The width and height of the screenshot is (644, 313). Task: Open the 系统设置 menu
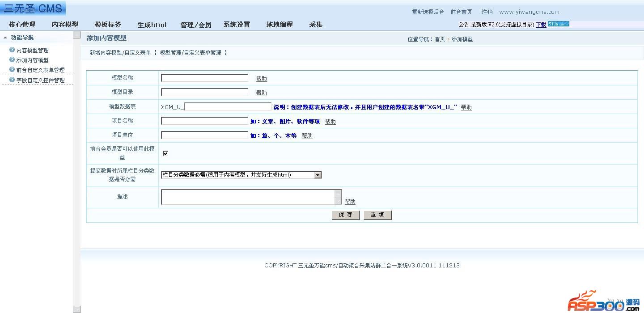coord(237,25)
